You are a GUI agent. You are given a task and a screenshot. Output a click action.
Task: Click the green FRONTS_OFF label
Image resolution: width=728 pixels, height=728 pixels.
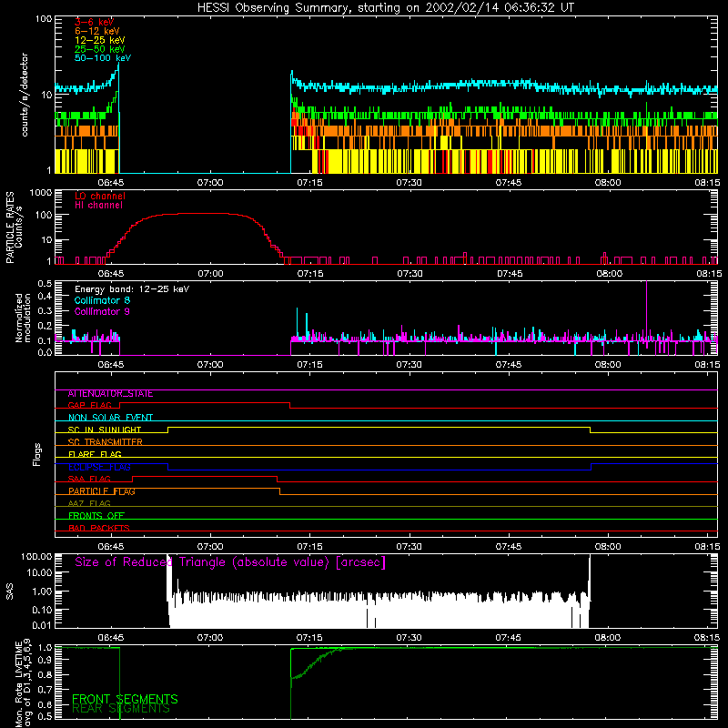(96, 515)
